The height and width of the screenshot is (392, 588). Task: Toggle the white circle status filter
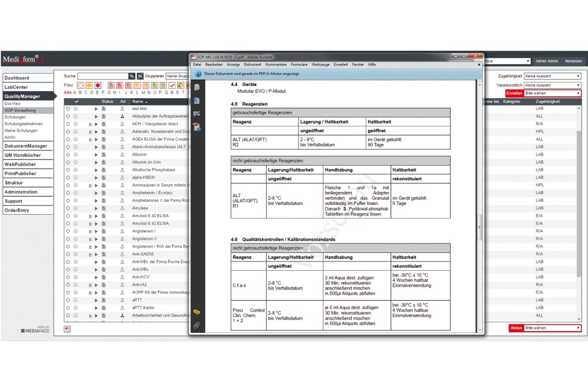81,85
